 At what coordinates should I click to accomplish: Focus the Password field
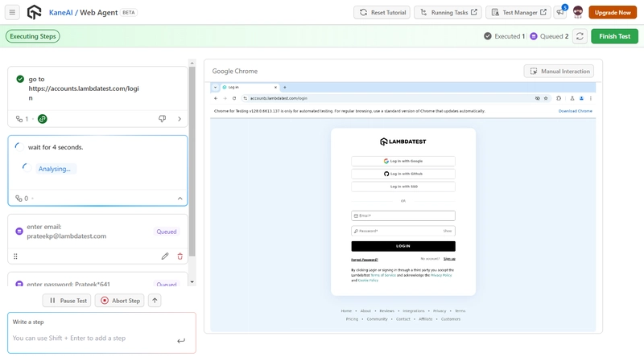(x=403, y=231)
